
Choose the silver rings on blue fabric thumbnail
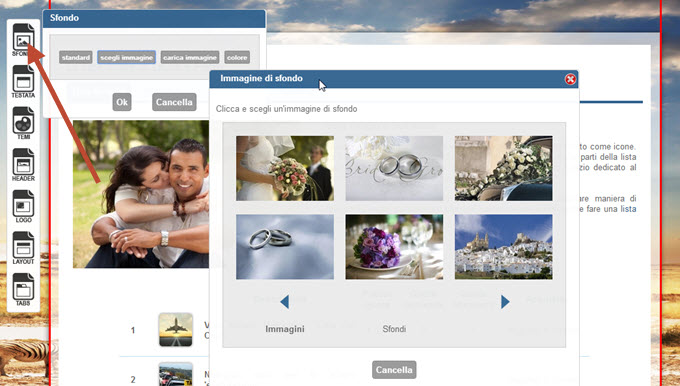(x=285, y=247)
